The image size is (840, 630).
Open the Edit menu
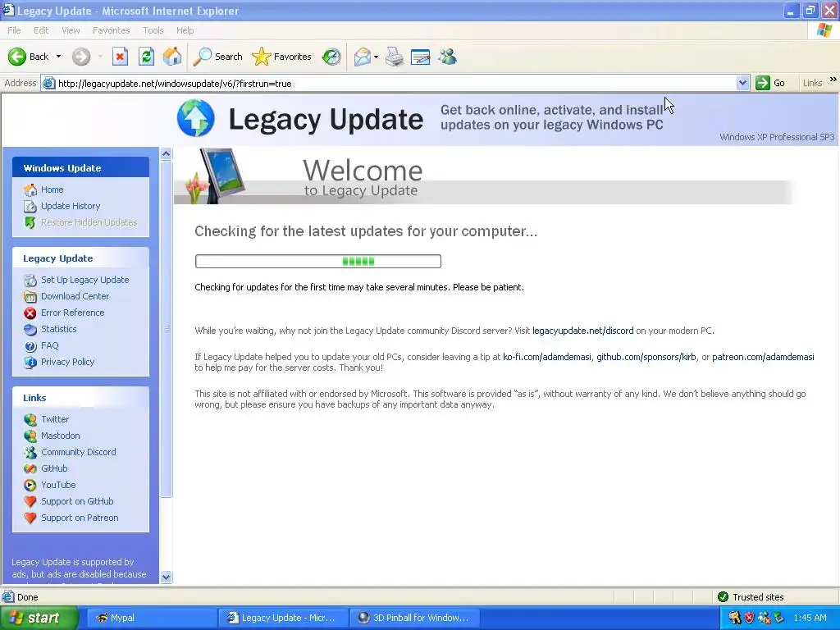point(41,30)
